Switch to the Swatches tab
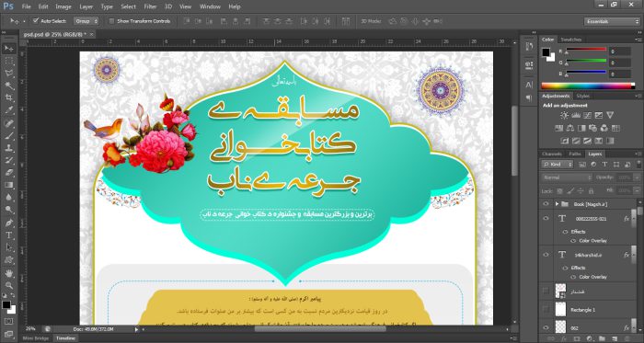 tap(571, 40)
